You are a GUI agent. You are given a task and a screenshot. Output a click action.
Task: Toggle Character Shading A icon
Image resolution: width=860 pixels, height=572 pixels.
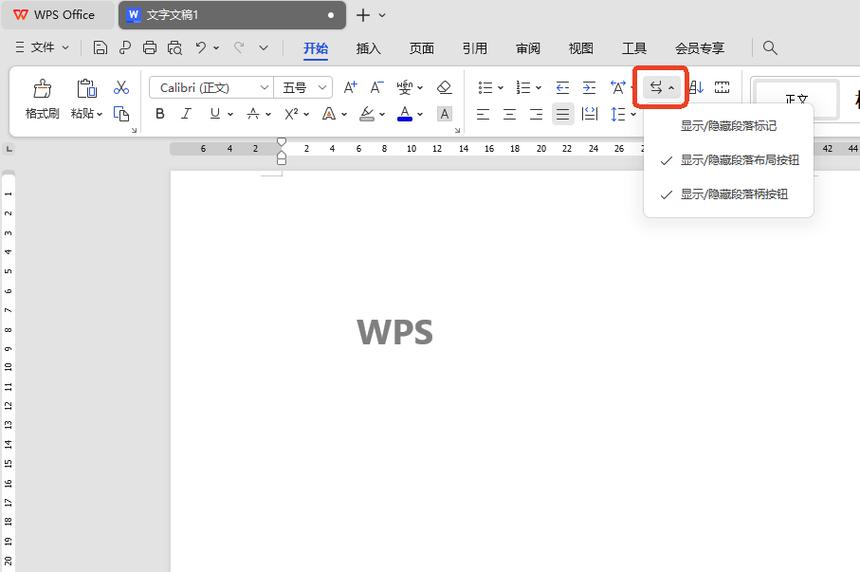[444, 114]
